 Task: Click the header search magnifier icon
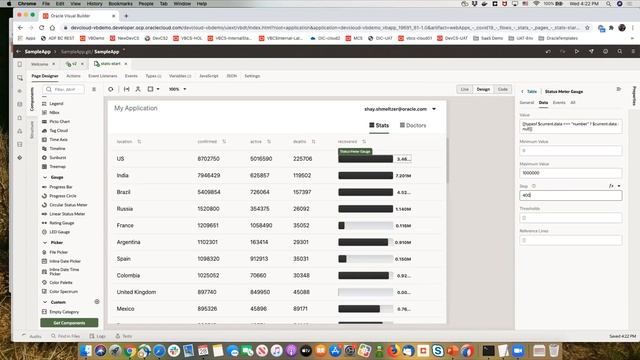[x=620, y=51]
